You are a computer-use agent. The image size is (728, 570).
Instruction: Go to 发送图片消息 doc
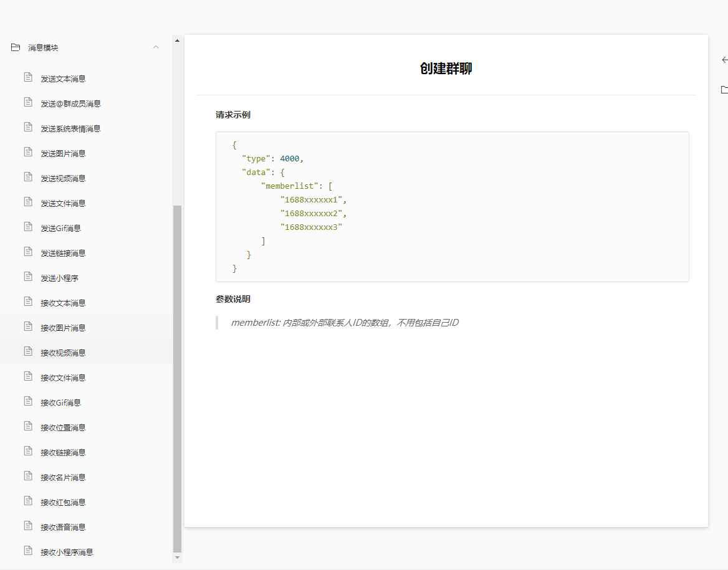(x=63, y=154)
